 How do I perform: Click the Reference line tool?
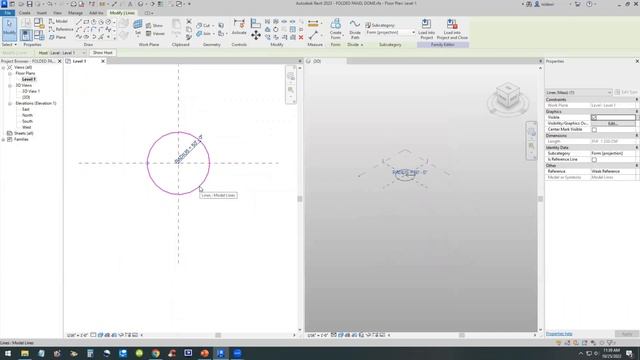pyautogui.click(x=60, y=29)
